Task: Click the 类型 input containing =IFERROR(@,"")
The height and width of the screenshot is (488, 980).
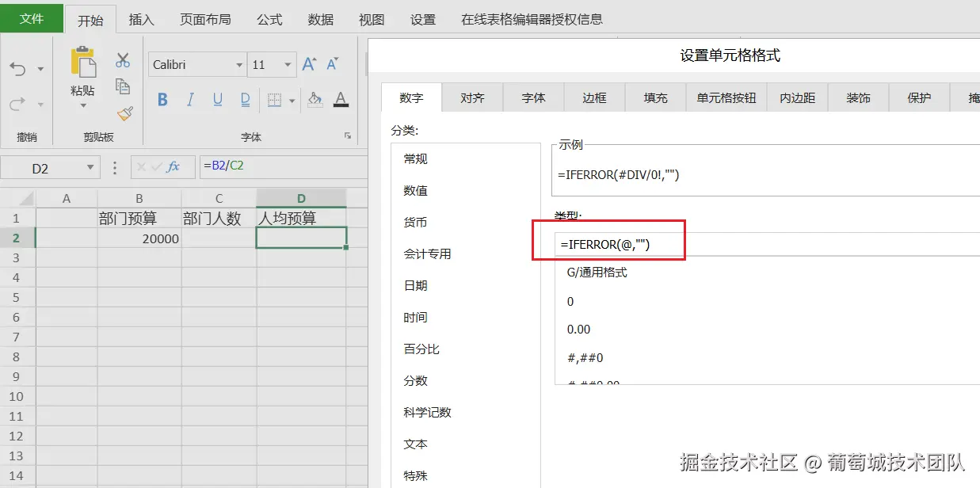Action: (767, 245)
